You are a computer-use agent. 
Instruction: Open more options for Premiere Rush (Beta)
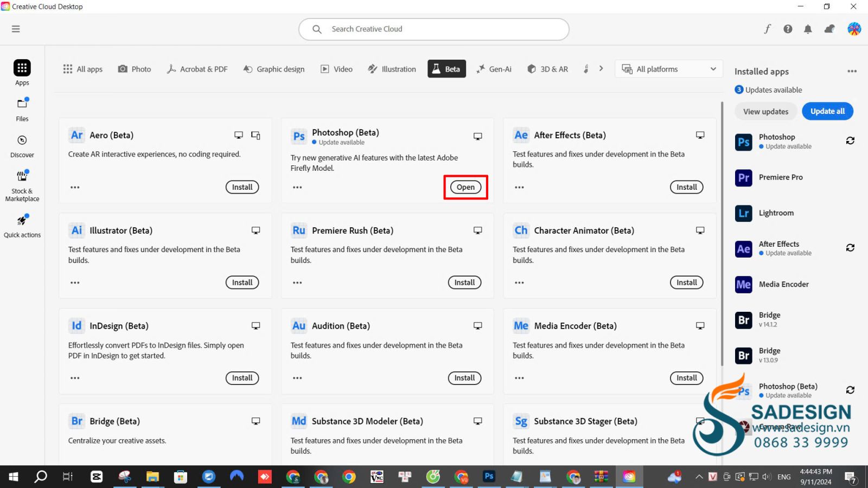(x=297, y=283)
